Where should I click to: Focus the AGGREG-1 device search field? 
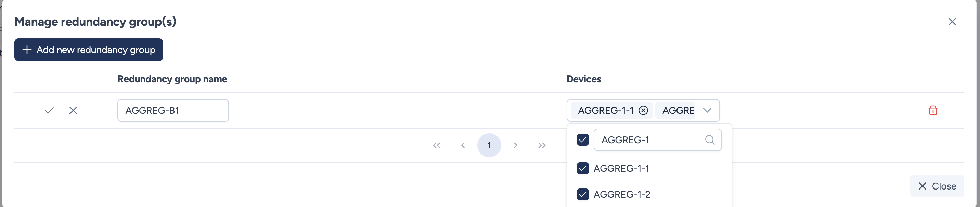click(651, 140)
